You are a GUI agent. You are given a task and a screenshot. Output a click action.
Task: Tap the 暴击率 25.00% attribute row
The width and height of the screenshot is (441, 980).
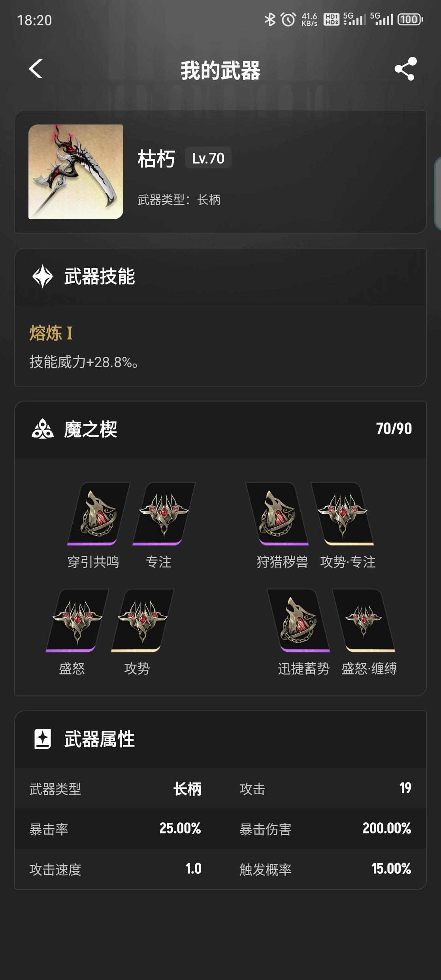point(115,828)
